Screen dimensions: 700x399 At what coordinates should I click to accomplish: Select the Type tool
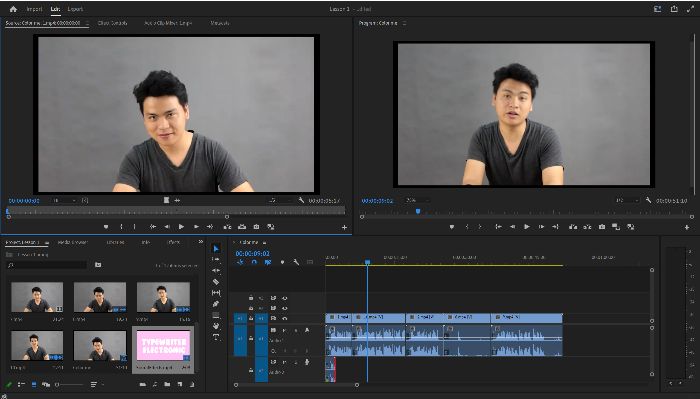(216, 337)
